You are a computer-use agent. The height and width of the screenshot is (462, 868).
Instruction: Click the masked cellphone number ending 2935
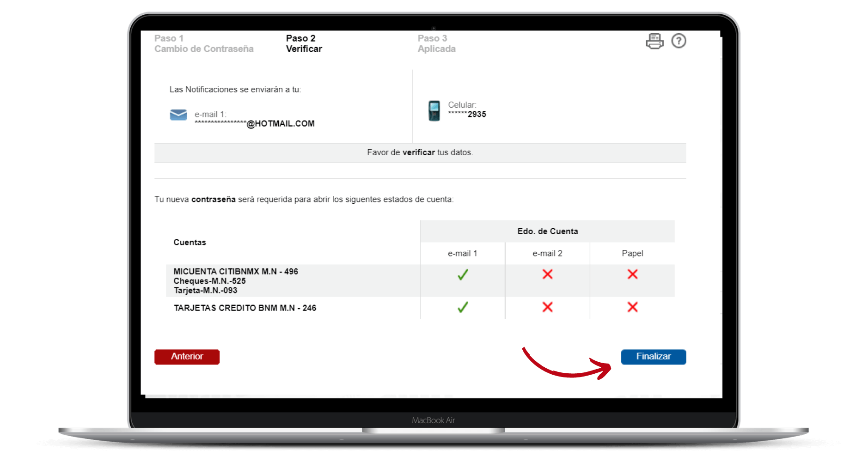click(x=467, y=115)
